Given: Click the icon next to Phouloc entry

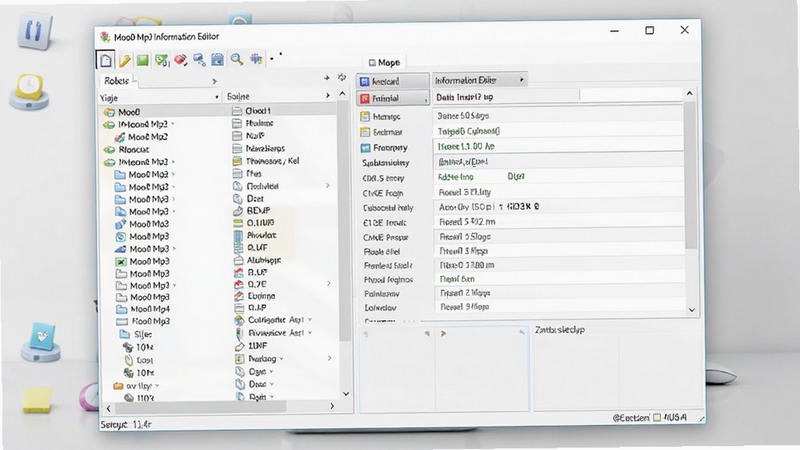Looking at the screenshot, I should click(x=238, y=236).
